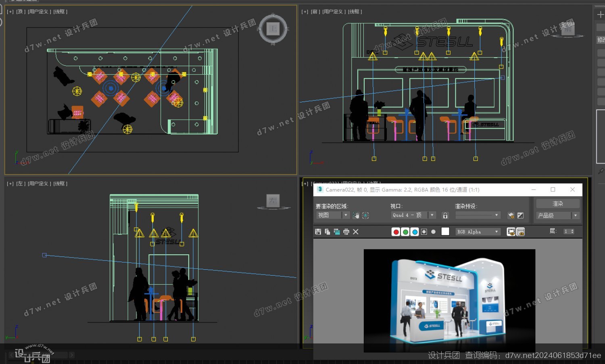Viewport: 605px width, 364px height.
Task: Click the ViewCube in the left viewport
Action: pos(273,201)
